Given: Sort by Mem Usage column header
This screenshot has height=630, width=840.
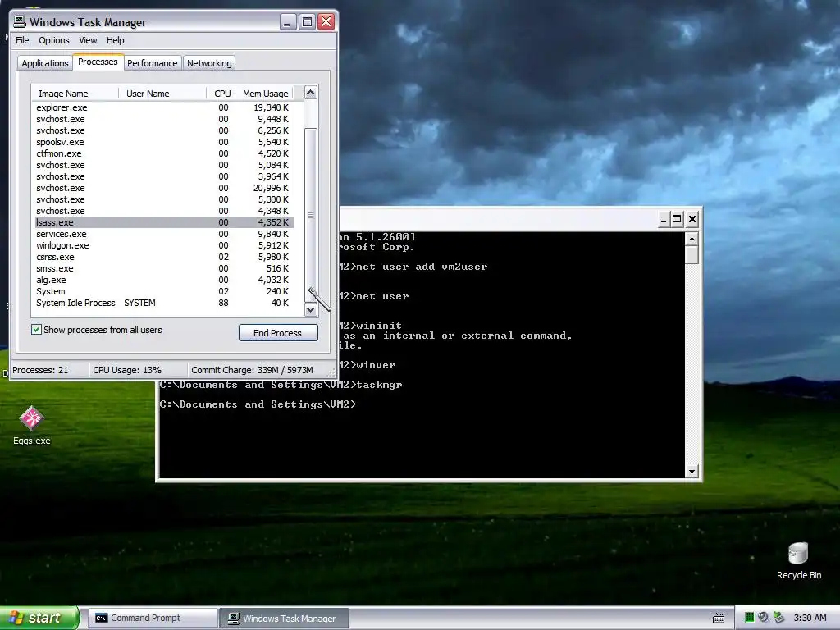Looking at the screenshot, I should pos(265,94).
